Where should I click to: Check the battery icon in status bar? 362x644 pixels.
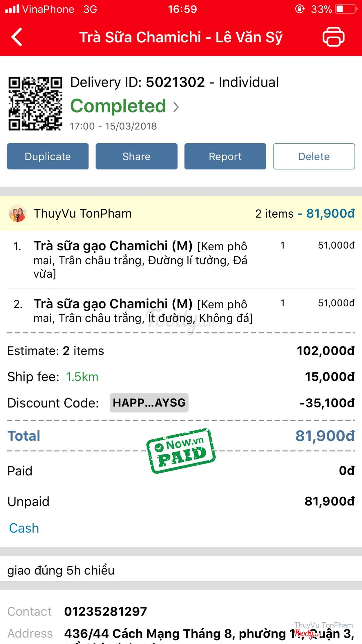pyautogui.click(x=346, y=9)
